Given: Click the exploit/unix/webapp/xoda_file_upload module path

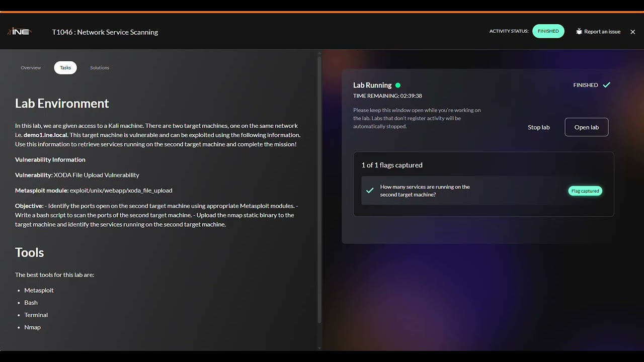Looking at the screenshot, I should coord(121,191).
